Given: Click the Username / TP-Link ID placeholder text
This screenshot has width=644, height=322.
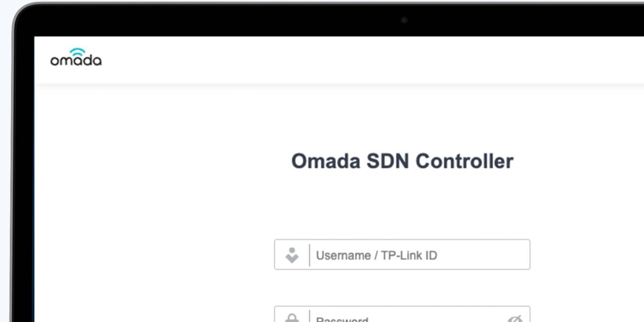Looking at the screenshot, I should [378, 255].
